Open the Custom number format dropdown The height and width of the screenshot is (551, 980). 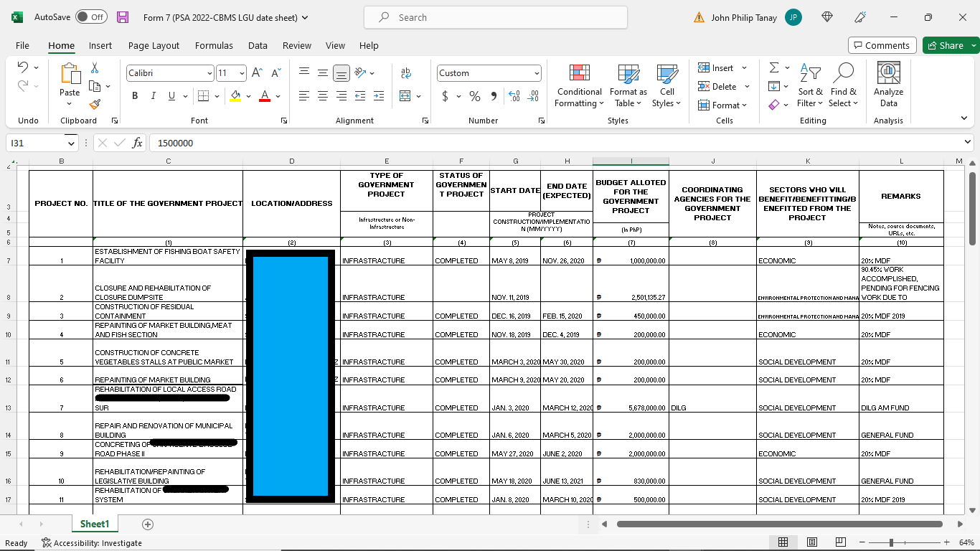(x=537, y=73)
